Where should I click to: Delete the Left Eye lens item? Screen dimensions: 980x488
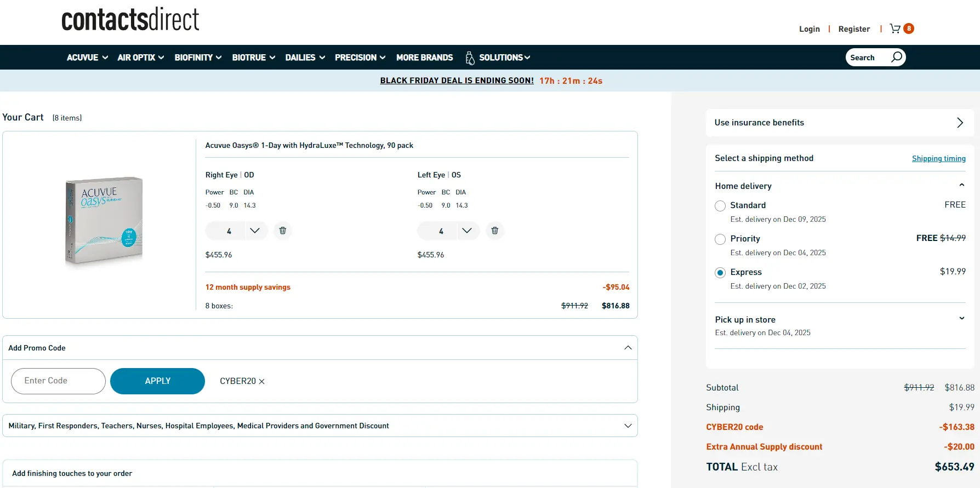pos(494,231)
